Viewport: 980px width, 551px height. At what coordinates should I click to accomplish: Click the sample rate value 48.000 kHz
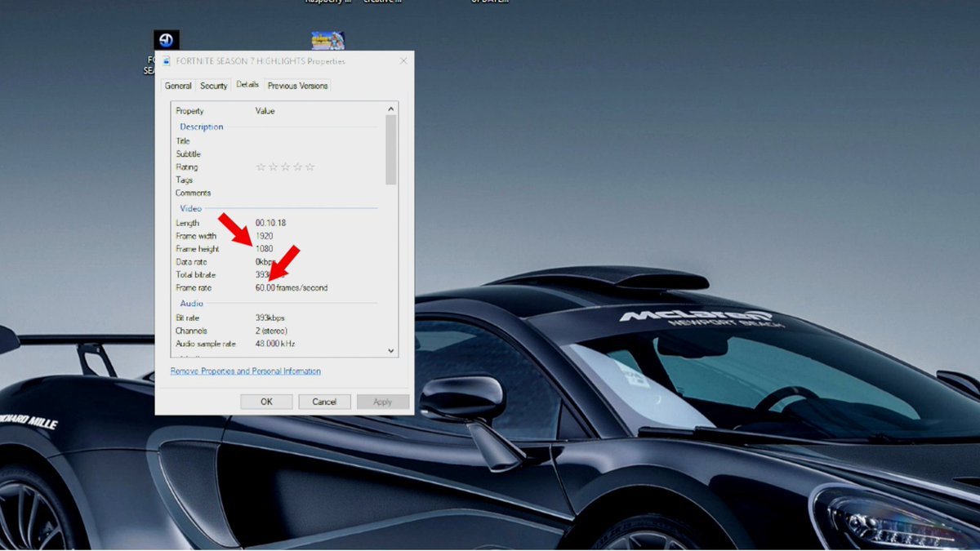276,344
